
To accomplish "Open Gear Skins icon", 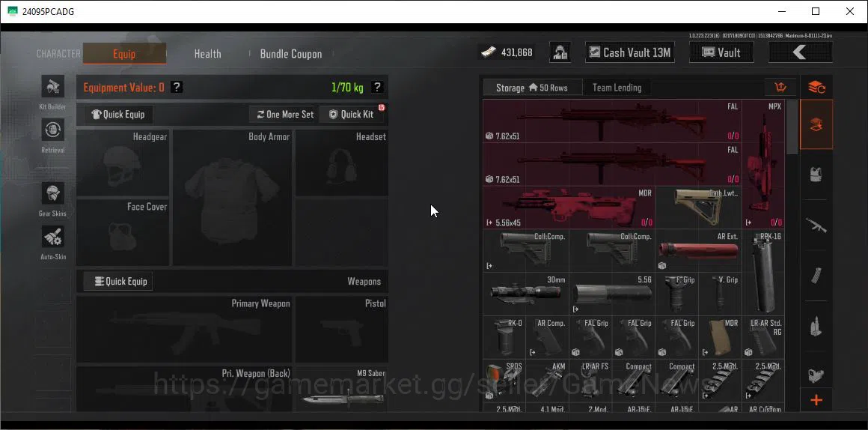I will tap(53, 194).
